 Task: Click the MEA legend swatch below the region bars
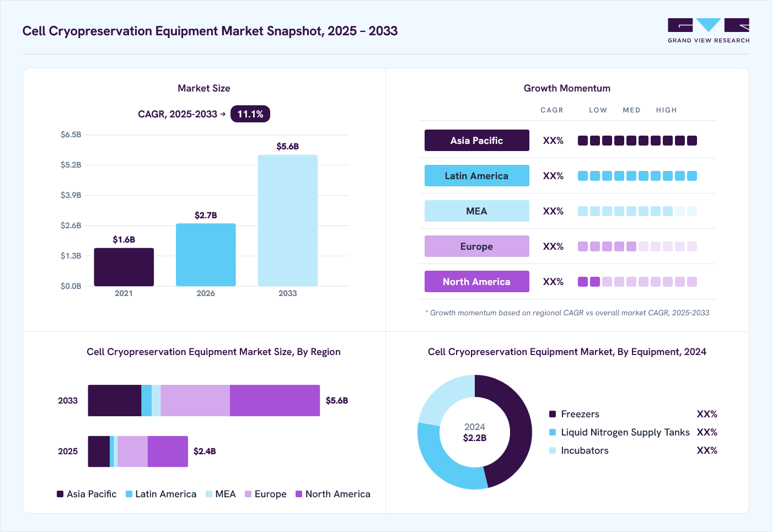209,494
